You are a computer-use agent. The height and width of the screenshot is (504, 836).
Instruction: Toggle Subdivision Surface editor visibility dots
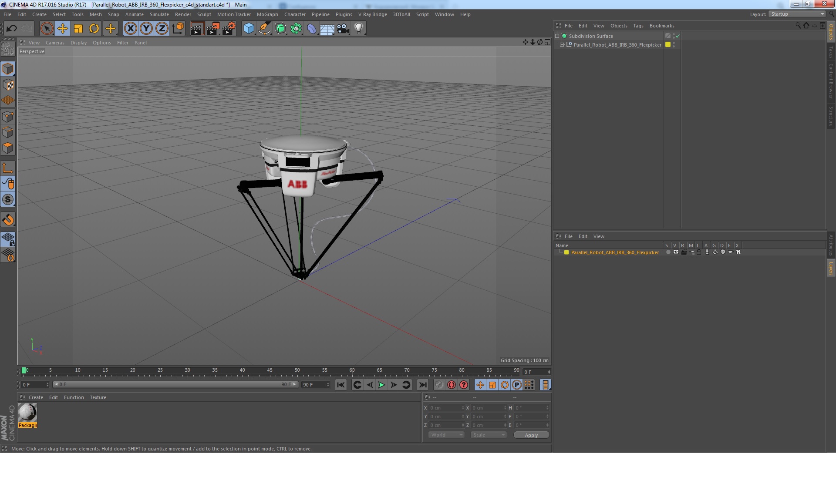pyautogui.click(x=674, y=36)
